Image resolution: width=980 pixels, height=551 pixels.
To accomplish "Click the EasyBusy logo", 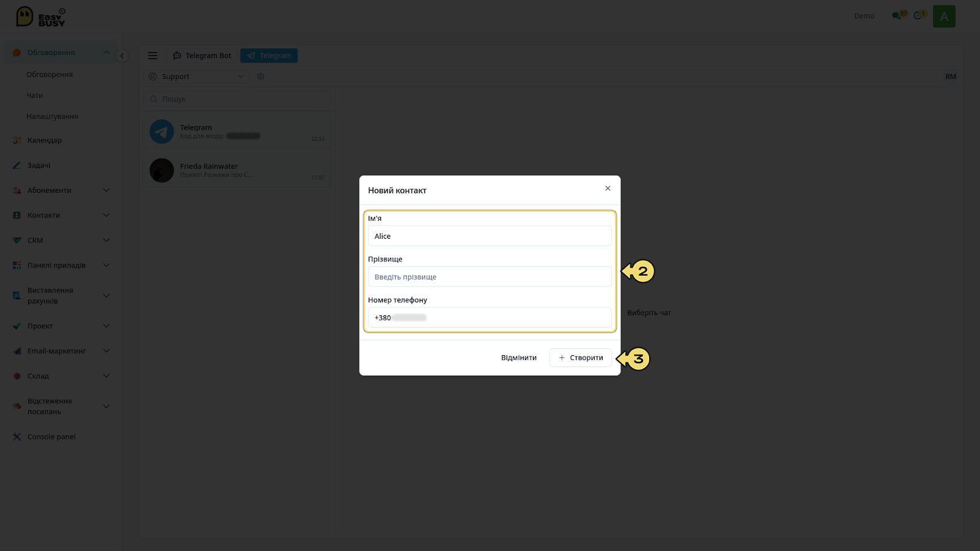I will 40,17.
